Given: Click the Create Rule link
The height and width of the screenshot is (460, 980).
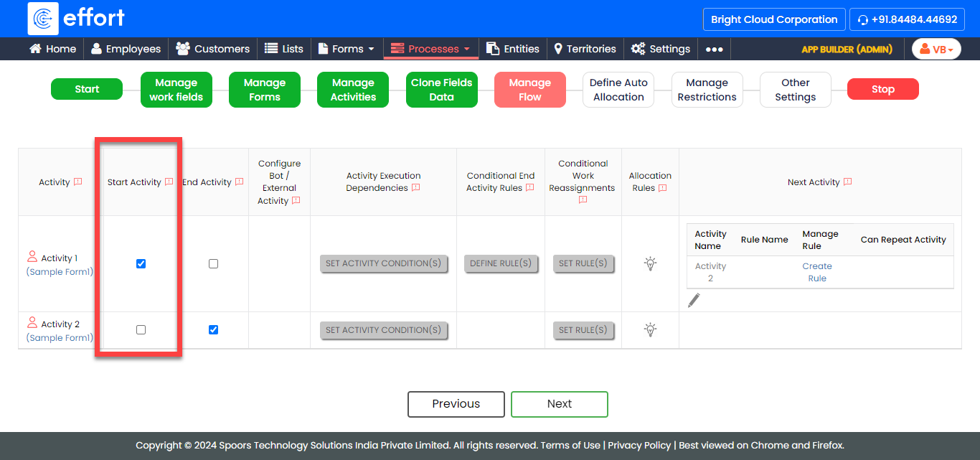Looking at the screenshot, I should (817, 272).
